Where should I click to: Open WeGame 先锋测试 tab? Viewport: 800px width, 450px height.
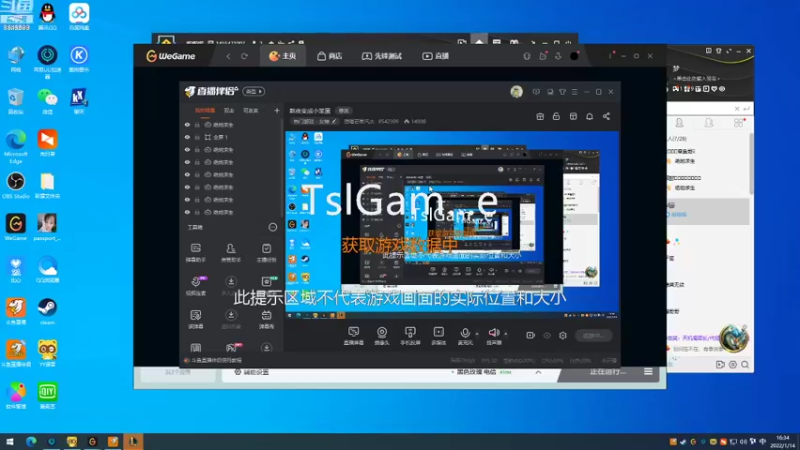point(382,56)
